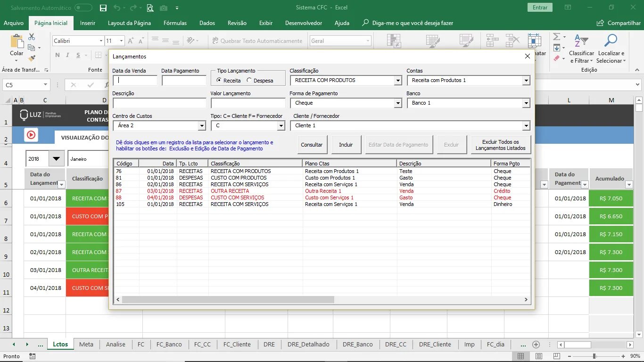The height and width of the screenshot is (362, 644).
Task: Click the AutoSum sigma icon
Action: (556, 37)
